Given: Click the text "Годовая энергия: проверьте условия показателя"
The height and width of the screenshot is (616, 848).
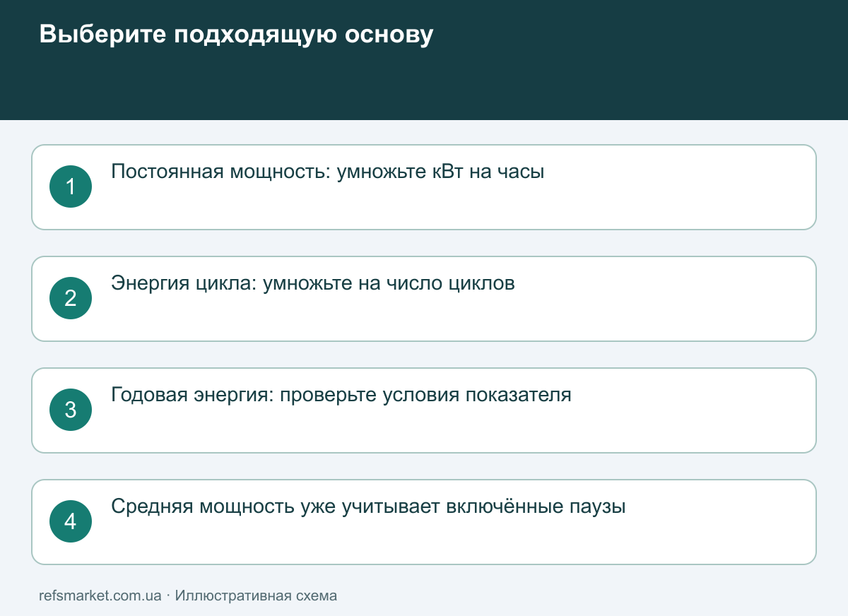Looking at the screenshot, I should click(x=341, y=395).
